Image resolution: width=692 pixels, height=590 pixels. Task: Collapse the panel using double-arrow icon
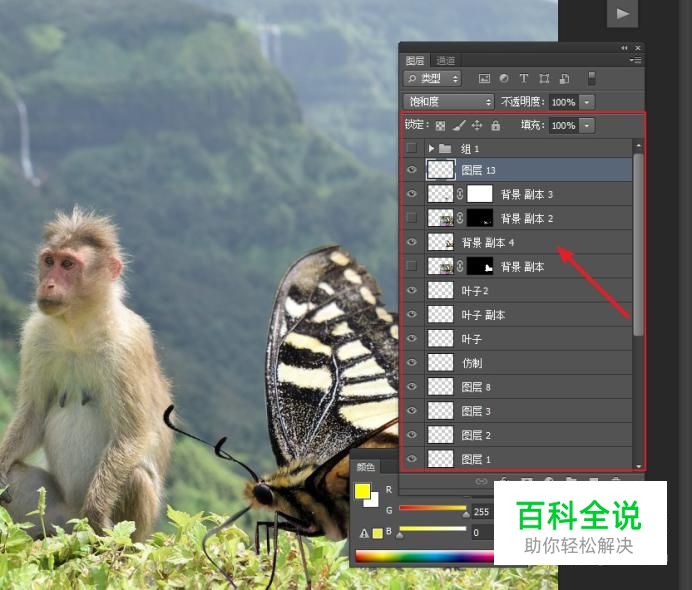(x=624, y=48)
